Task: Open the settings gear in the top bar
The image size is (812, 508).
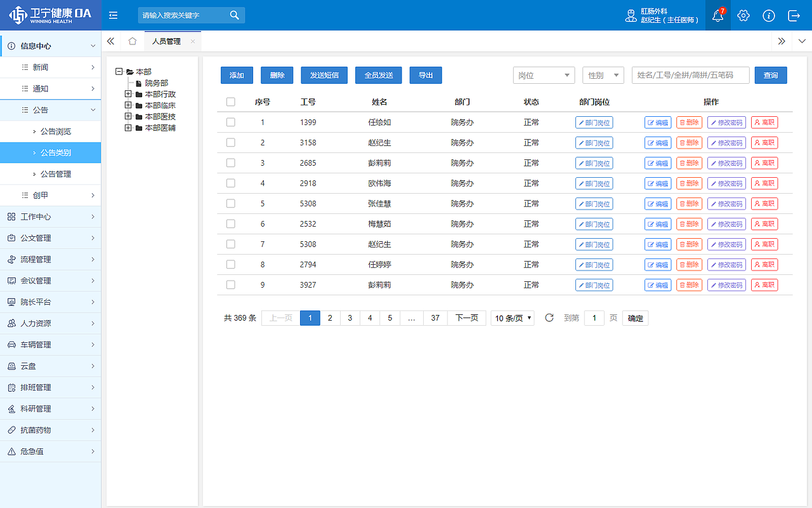Action: (x=743, y=15)
